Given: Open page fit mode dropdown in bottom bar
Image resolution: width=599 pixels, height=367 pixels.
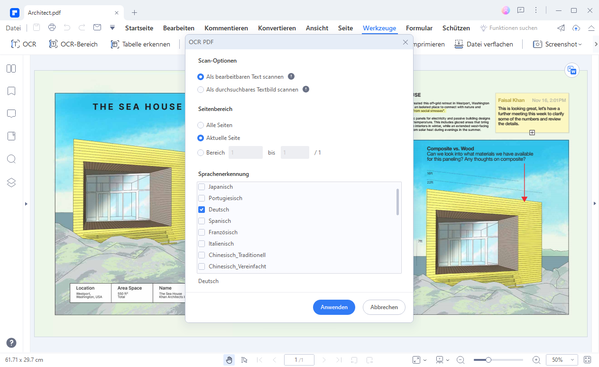Looking at the screenshot, I should [419, 360].
